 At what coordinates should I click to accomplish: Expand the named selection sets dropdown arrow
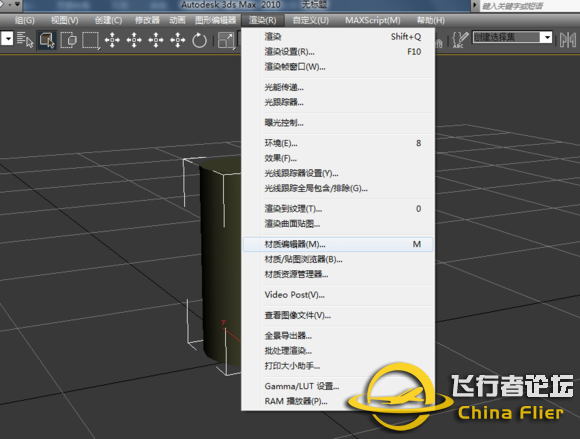547,37
